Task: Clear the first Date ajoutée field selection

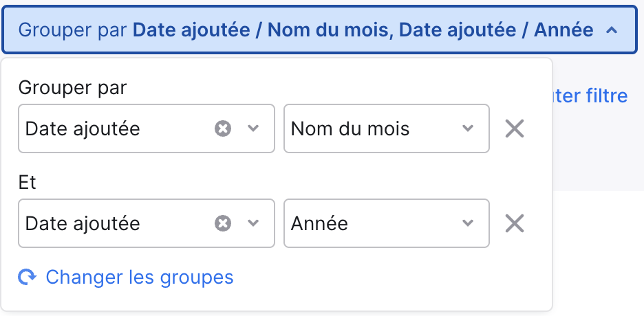Action: click(223, 128)
